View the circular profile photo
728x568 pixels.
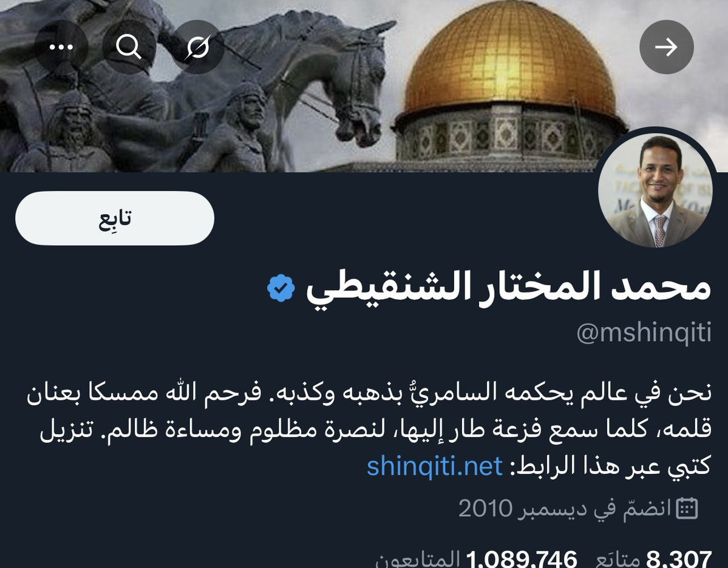(x=655, y=190)
